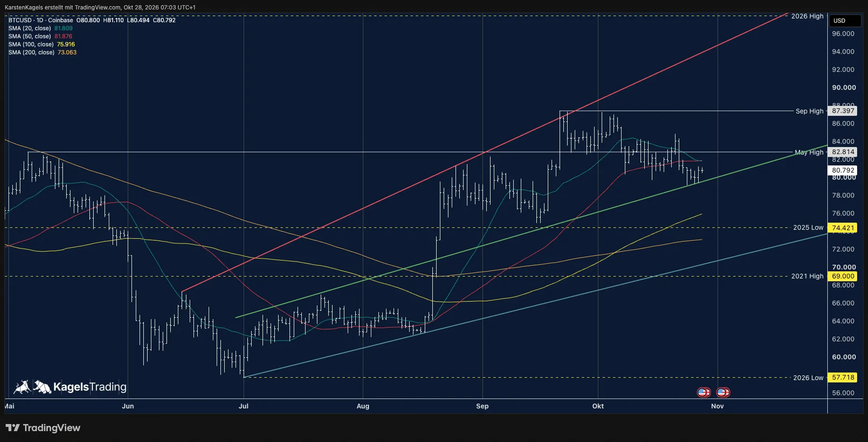Click the '2026 High' line label
868x442 pixels.
(x=807, y=16)
